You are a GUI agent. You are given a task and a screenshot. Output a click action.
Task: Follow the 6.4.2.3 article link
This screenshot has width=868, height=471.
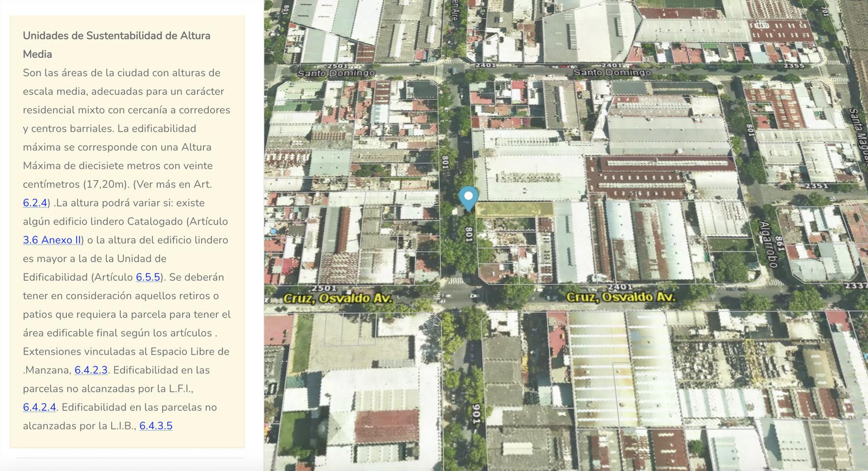[x=91, y=370]
